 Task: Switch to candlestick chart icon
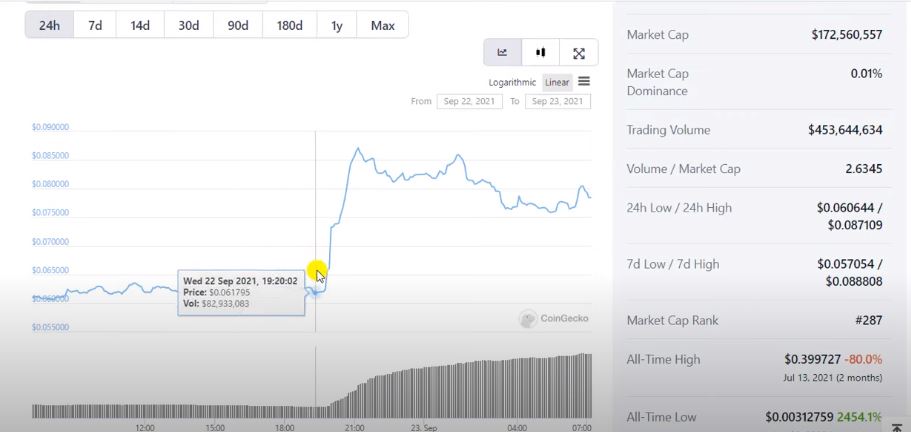(540, 53)
